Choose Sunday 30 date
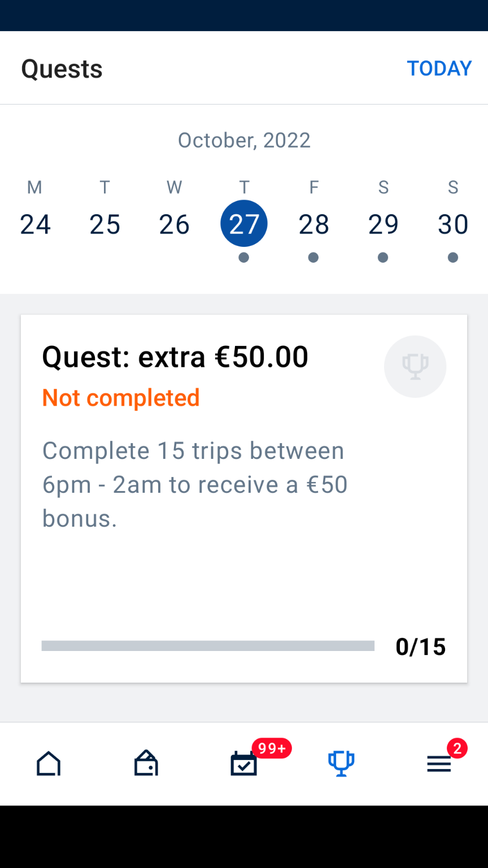488x868 pixels. [453, 224]
